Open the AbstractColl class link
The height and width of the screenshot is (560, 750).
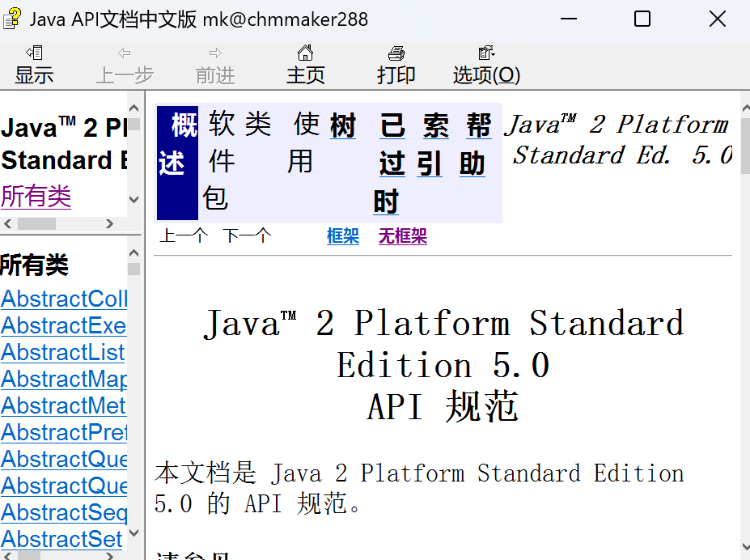click(x=64, y=299)
